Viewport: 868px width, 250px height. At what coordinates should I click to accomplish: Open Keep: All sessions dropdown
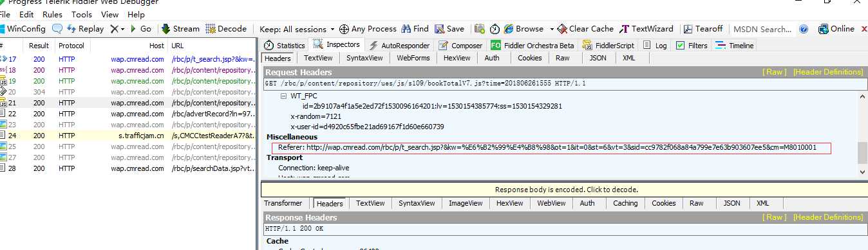click(x=297, y=29)
